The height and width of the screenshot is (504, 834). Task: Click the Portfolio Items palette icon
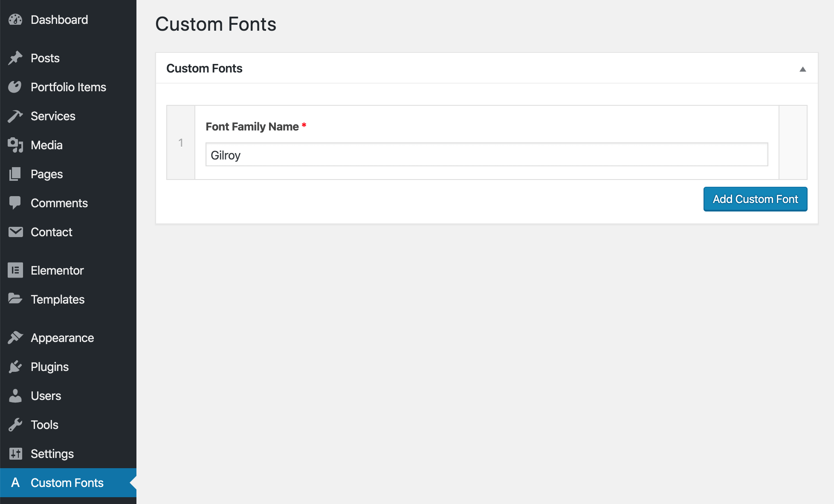(x=15, y=87)
